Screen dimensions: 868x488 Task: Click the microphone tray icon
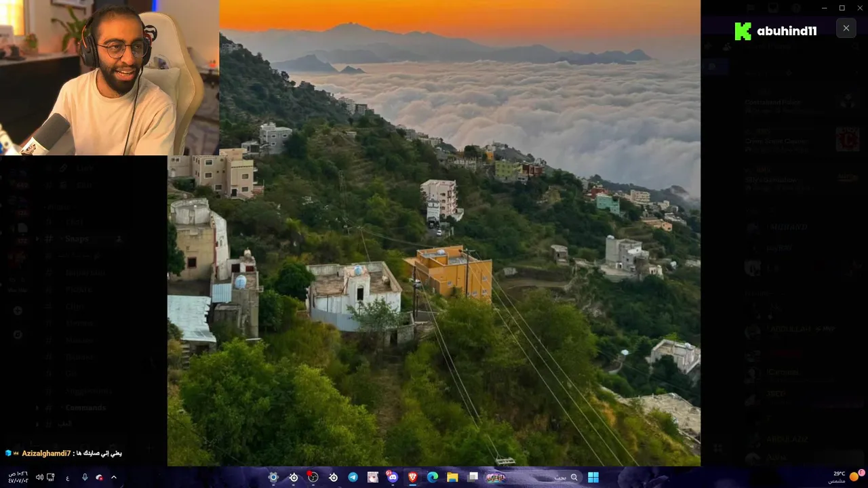[85, 477]
